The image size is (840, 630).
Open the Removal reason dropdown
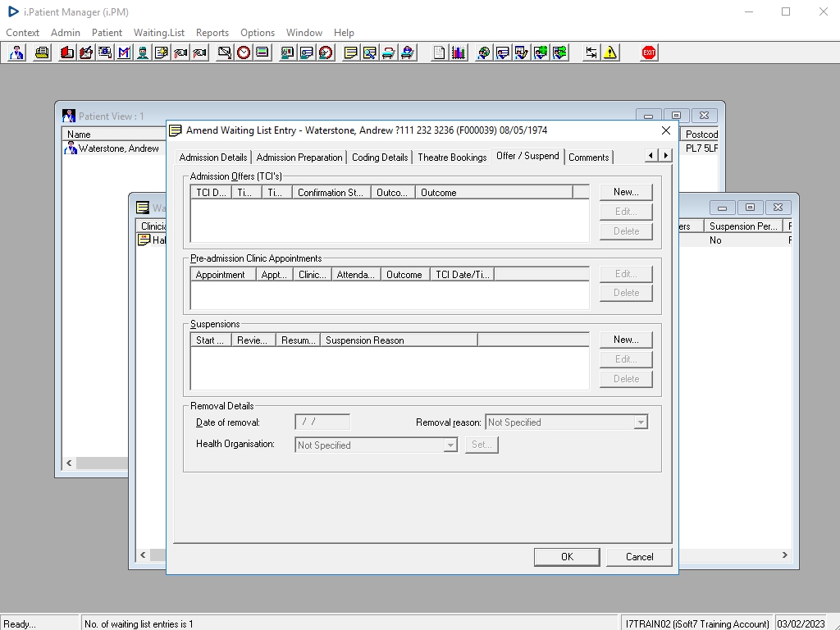tap(641, 422)
